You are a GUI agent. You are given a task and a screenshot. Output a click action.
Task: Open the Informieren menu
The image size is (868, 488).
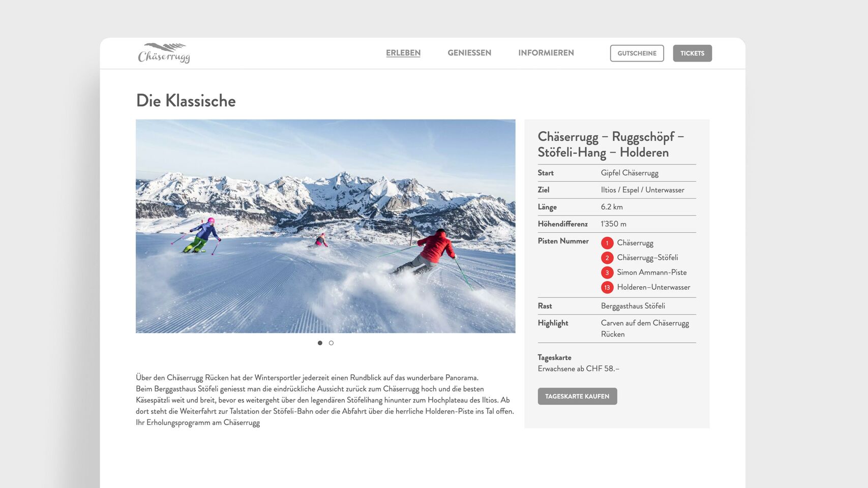click(x=546, y=53)
